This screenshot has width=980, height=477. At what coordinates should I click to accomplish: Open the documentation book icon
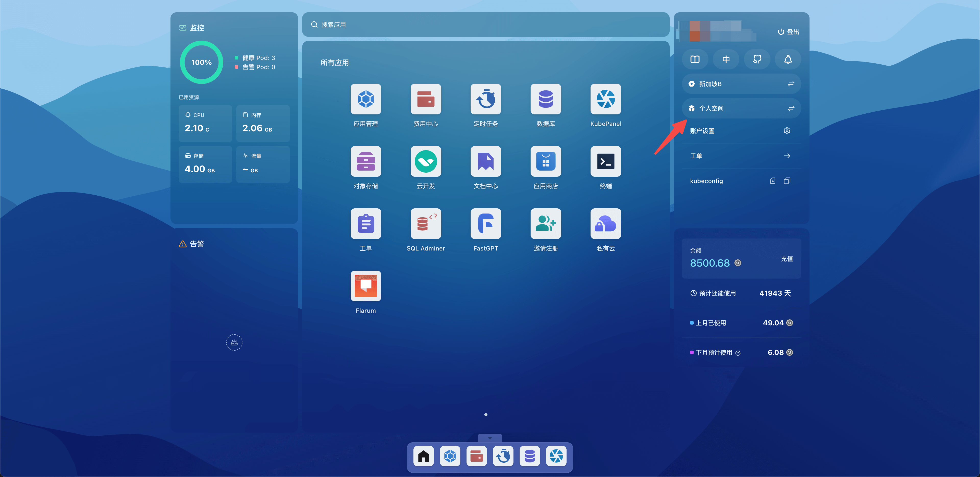[x=695, y=59]
